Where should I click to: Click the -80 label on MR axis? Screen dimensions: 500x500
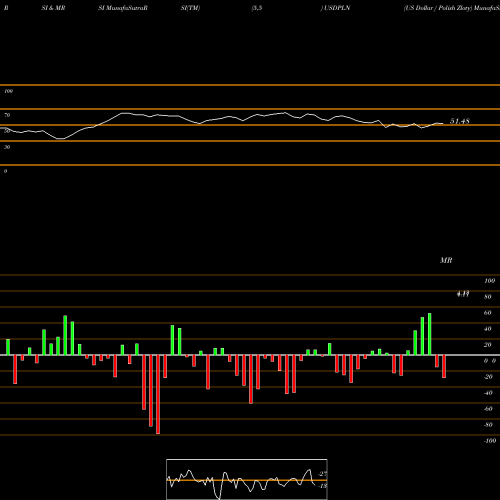point(488,425)
